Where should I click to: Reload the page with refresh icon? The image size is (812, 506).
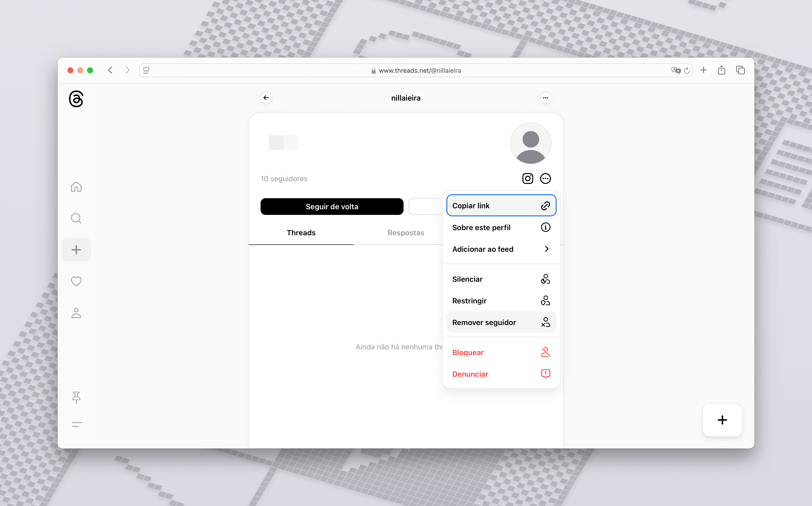[x=687, y=70]
